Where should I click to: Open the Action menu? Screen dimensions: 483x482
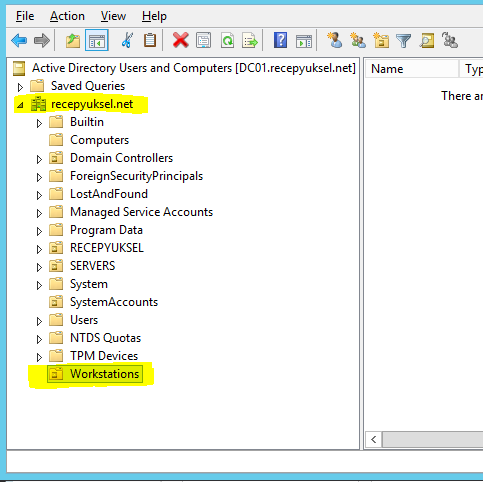pos(67,16)
